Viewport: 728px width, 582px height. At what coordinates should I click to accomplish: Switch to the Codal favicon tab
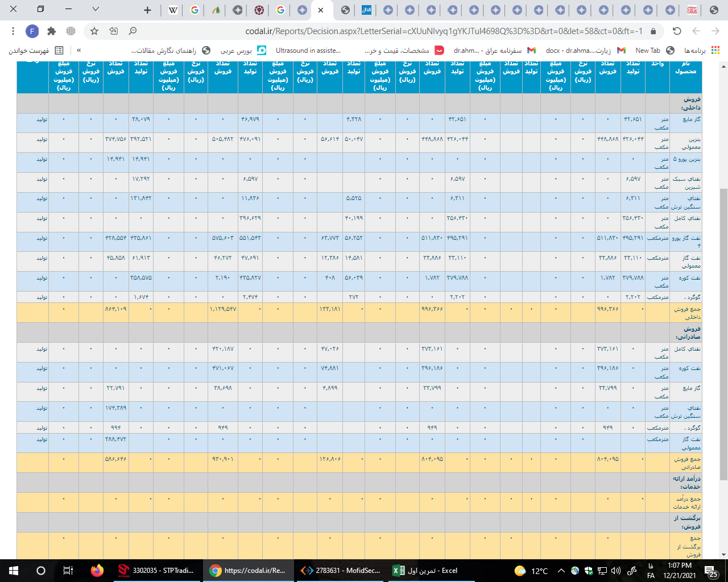pos(366,10)
